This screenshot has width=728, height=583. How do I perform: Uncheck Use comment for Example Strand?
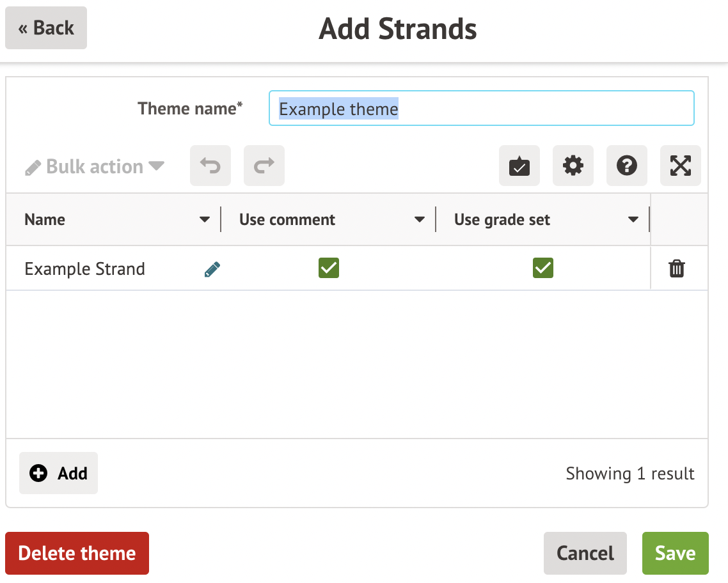(x=329, y=268)
